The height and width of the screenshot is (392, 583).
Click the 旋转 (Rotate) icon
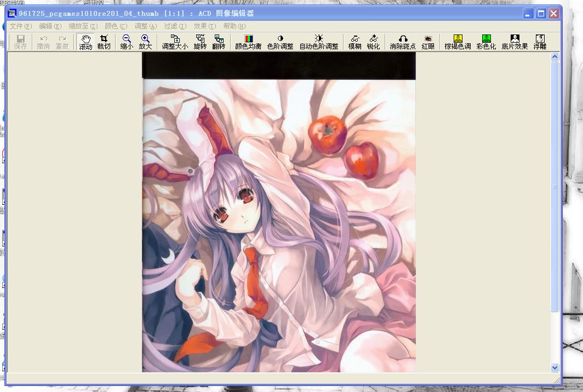point(200,42)
